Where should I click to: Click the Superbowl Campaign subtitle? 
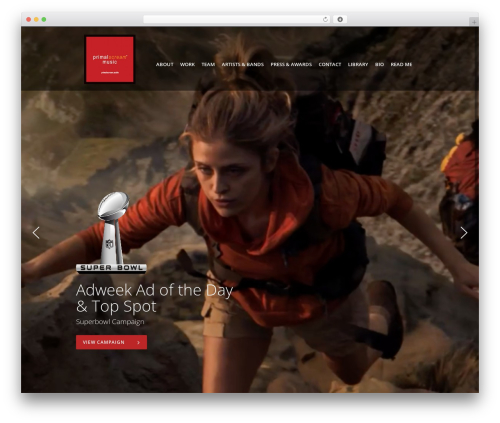(x=110, y=322)
